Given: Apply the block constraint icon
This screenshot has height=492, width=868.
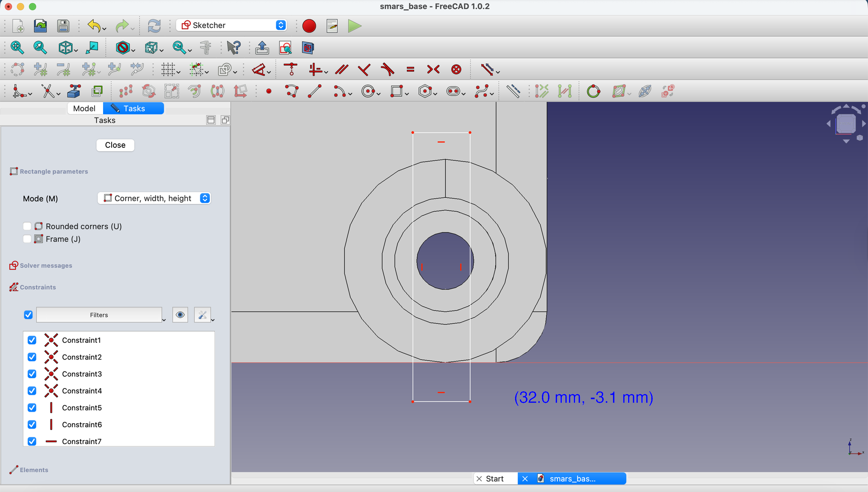Looking at the screenshot, I should [x=457, y=70].
